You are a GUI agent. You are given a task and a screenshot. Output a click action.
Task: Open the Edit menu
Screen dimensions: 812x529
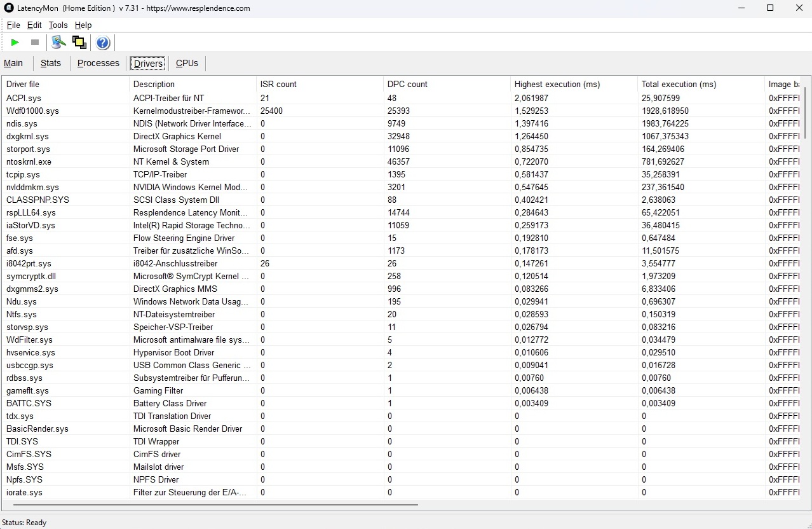34,25
